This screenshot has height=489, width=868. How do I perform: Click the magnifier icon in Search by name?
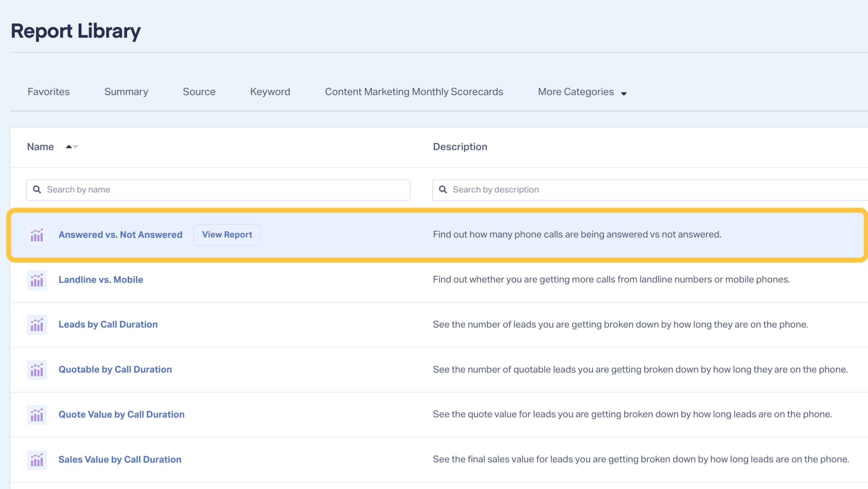point(37,189)
